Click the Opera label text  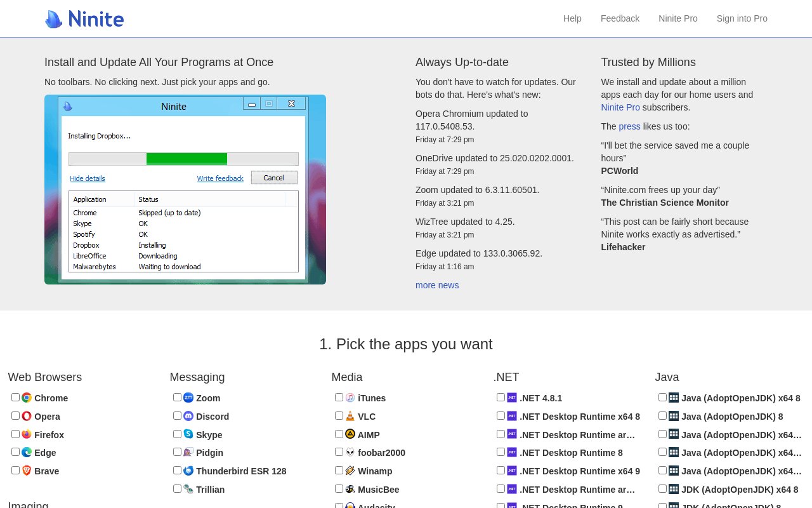(x=47, y=417)
